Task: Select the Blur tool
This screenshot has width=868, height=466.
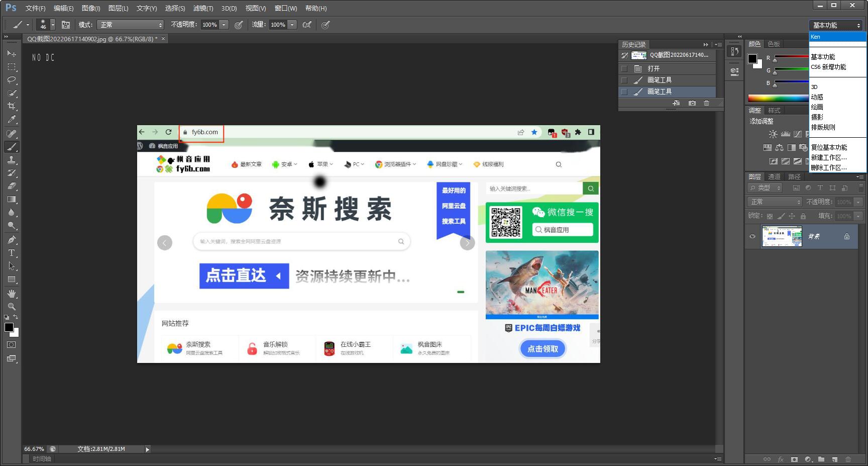Action: pyautogui.click(x=12, y=212)
